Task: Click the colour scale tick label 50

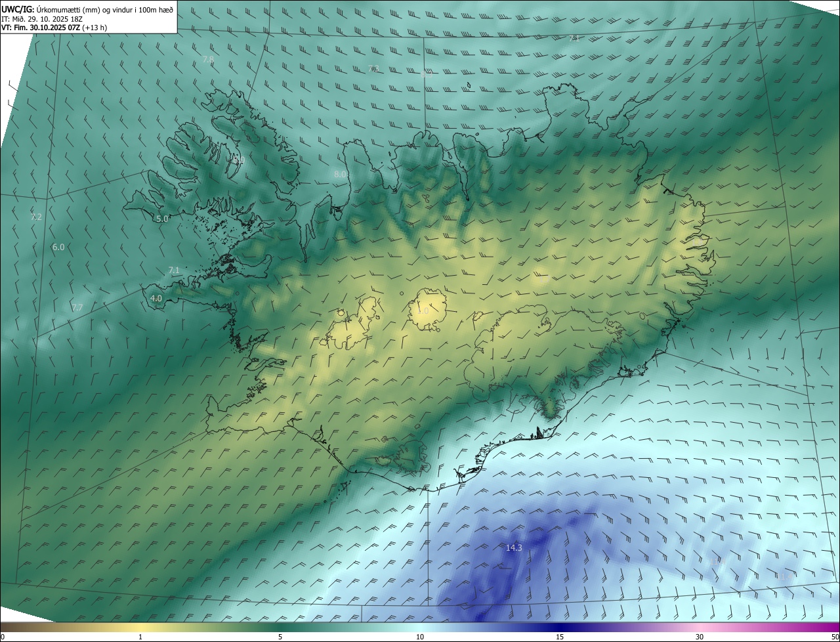Action: 835,637
